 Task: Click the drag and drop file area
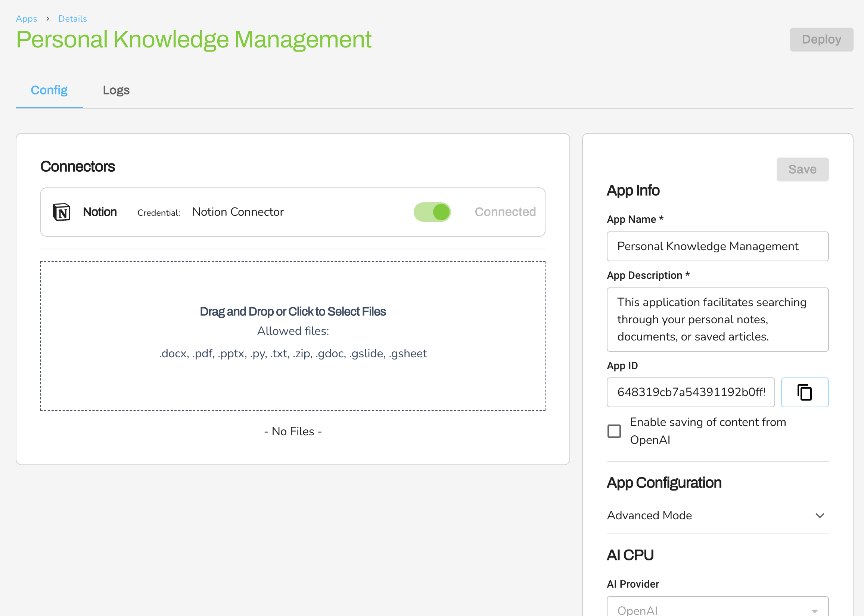pos(293,336)
